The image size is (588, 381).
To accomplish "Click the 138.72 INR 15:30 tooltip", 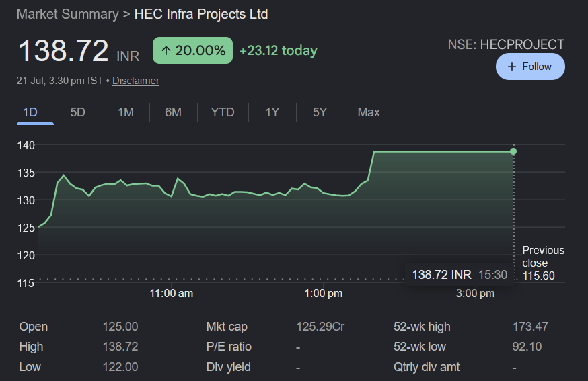I will pos(460,275).
